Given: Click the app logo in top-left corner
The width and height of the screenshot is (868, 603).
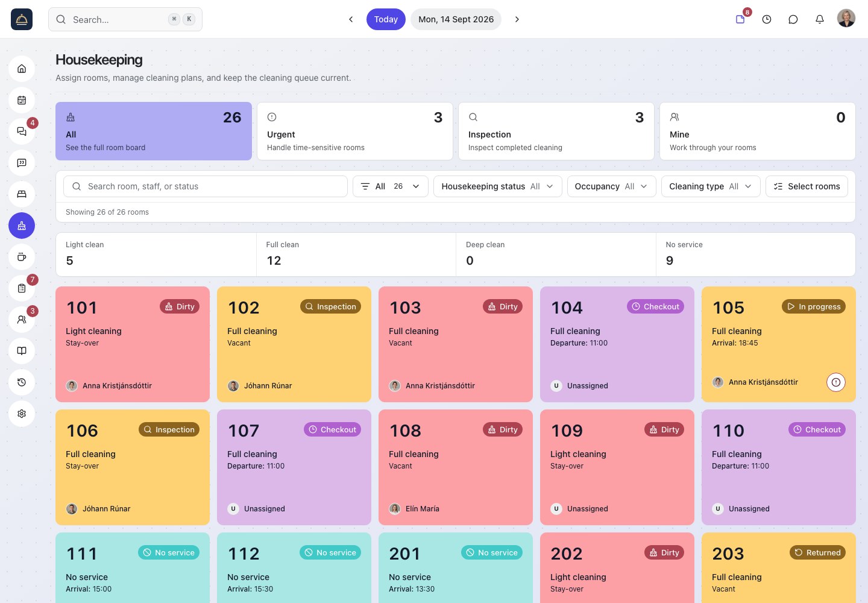Looking at the screenshot, I should [22, 19].
